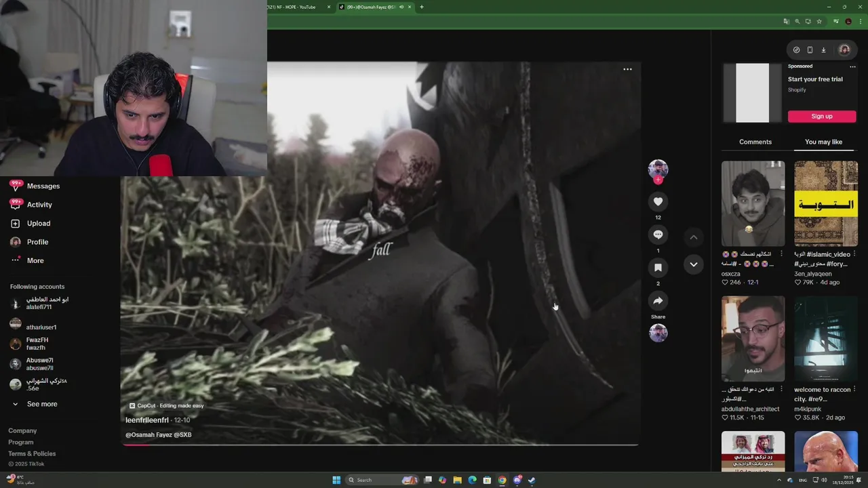
Task: Switch to You may like tab
Action: coord(823,142)
